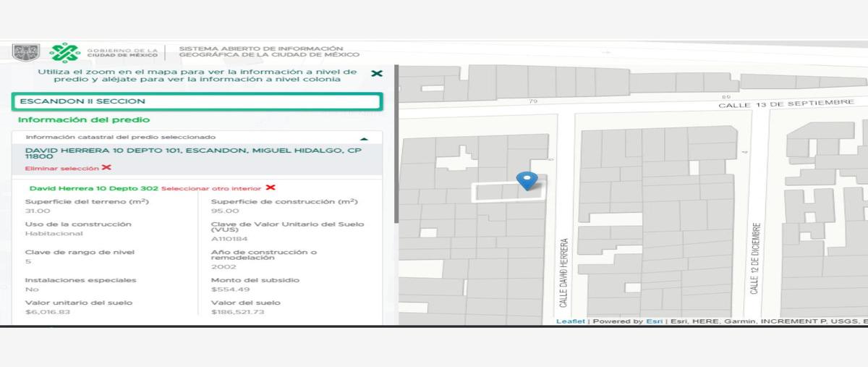This screenshot has width=868, height=367.
Task: Open the Esri attribution link
Action: 654,321
